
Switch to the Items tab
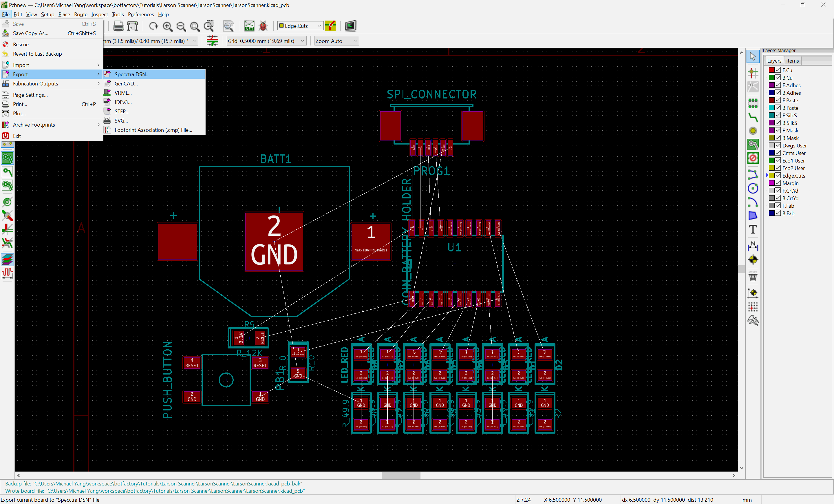pos(792,61)
